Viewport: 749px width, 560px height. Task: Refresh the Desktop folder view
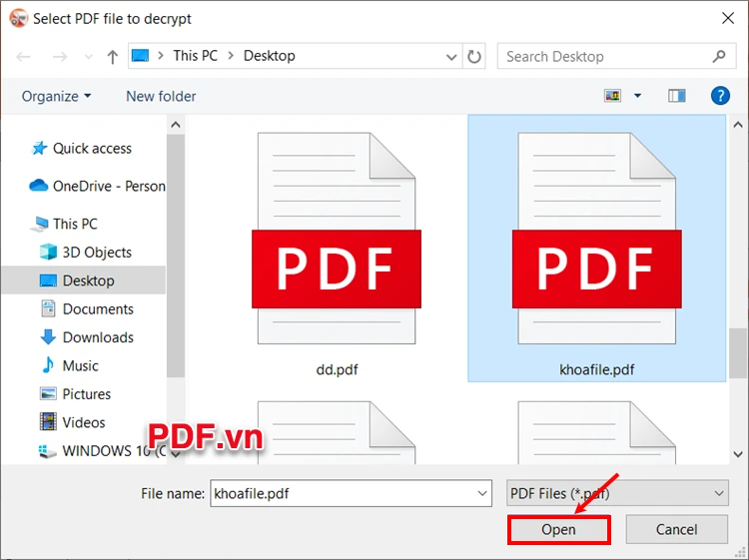[x=473, y=57]
